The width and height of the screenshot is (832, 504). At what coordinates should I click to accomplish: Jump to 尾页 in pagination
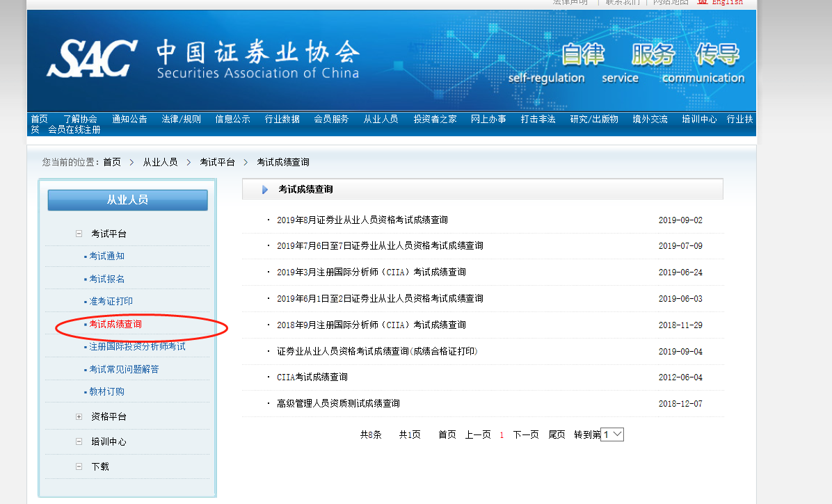point(557,435)
